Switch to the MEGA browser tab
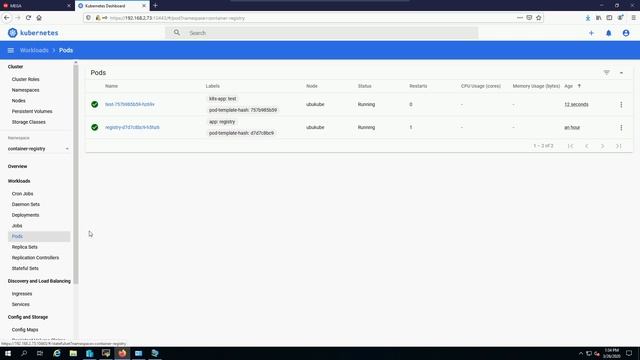 point(37,6)
